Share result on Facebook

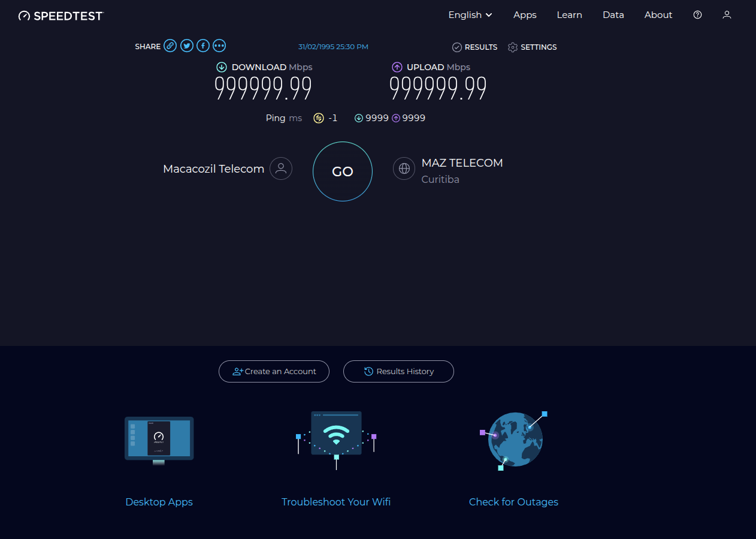click(x=203, y=46)
